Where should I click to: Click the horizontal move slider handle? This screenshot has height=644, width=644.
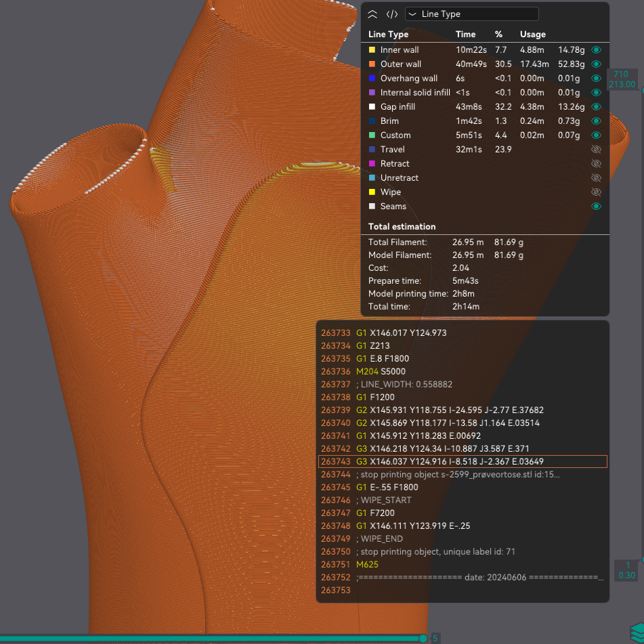pyautogui.click(x=423, y=638)
